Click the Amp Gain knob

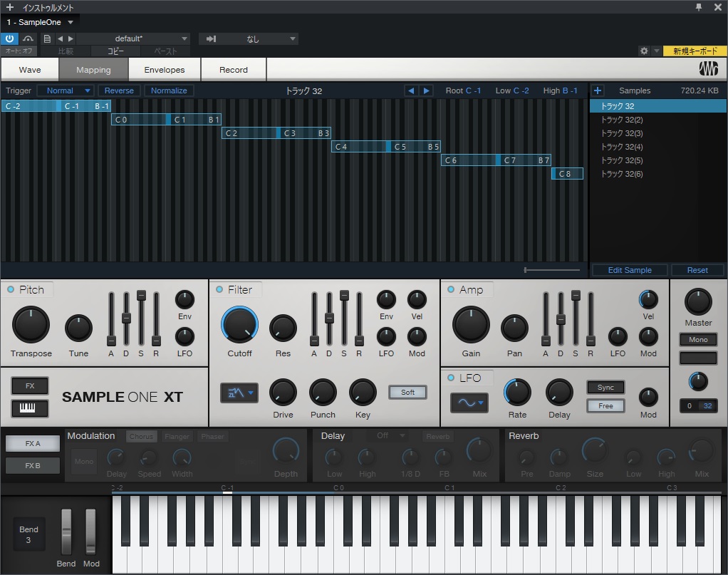(471, 325)
